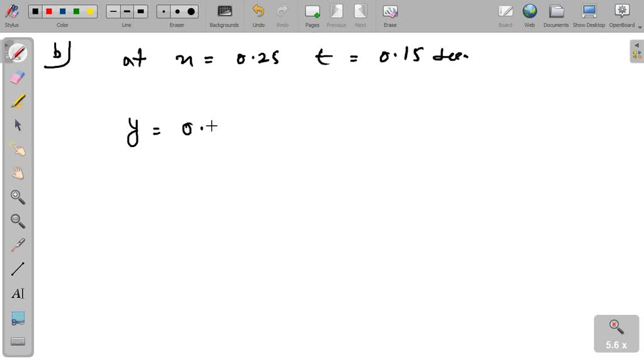
Task: Activate the Laser pointer tool
Action: (x=18, y=244)
